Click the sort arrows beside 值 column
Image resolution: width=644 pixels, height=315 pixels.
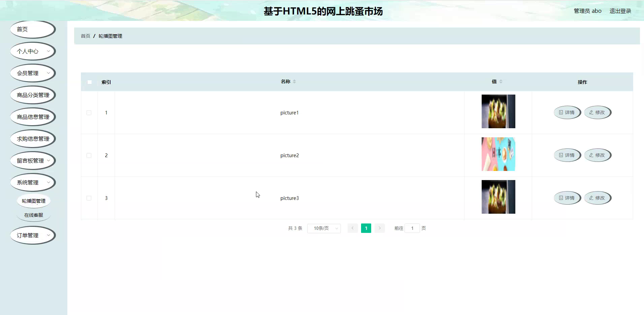(x=501, y=81)
